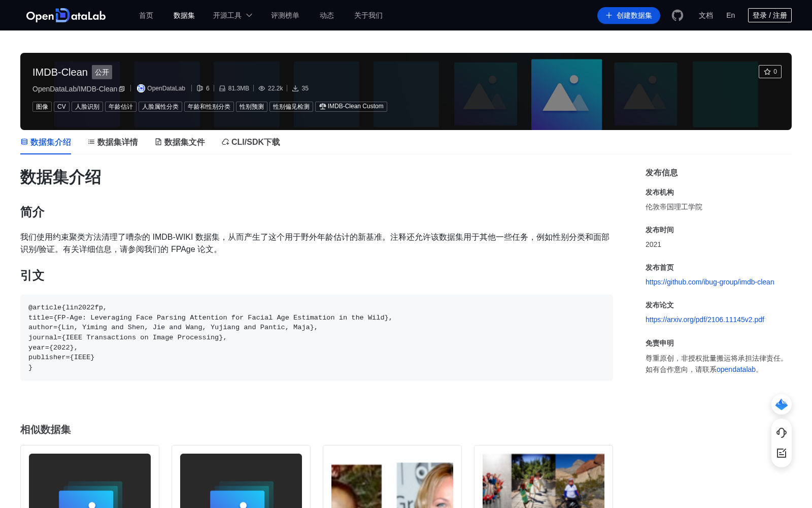This screenshot has width=812, height=508.
Task: Click the 性别预测 tag
Action: click(x=252, y=107)
